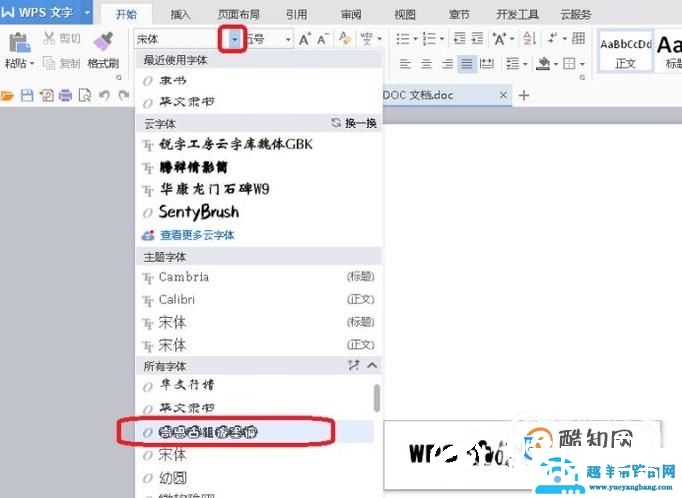Decrease font size with the smaller A
The image size is (682, 498).
click(x=322, y=39)
